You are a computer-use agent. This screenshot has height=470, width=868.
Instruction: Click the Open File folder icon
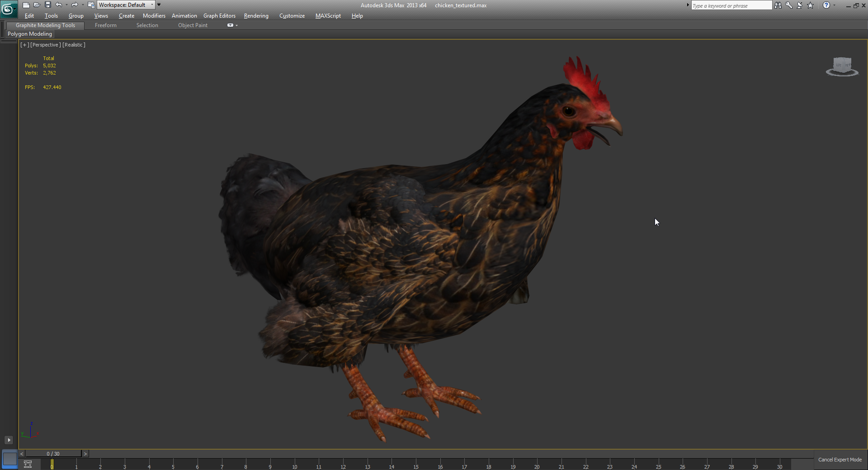tap(37, 5)
